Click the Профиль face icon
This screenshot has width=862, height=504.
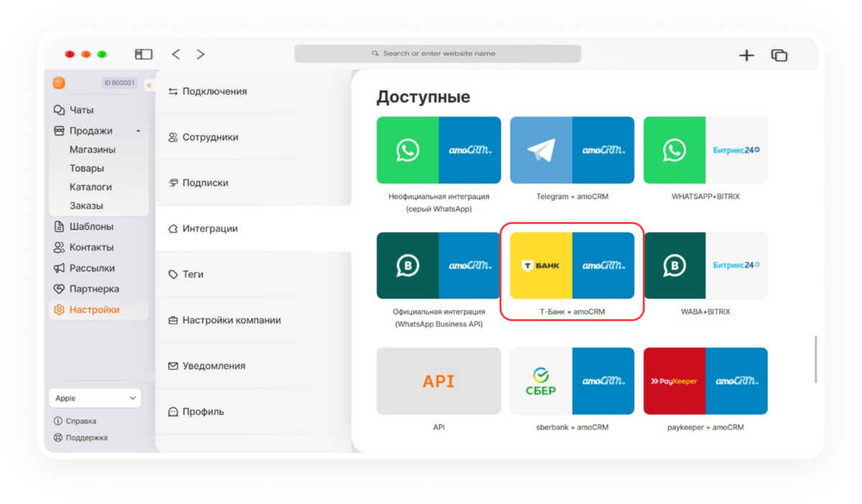[x=173, y=412]
